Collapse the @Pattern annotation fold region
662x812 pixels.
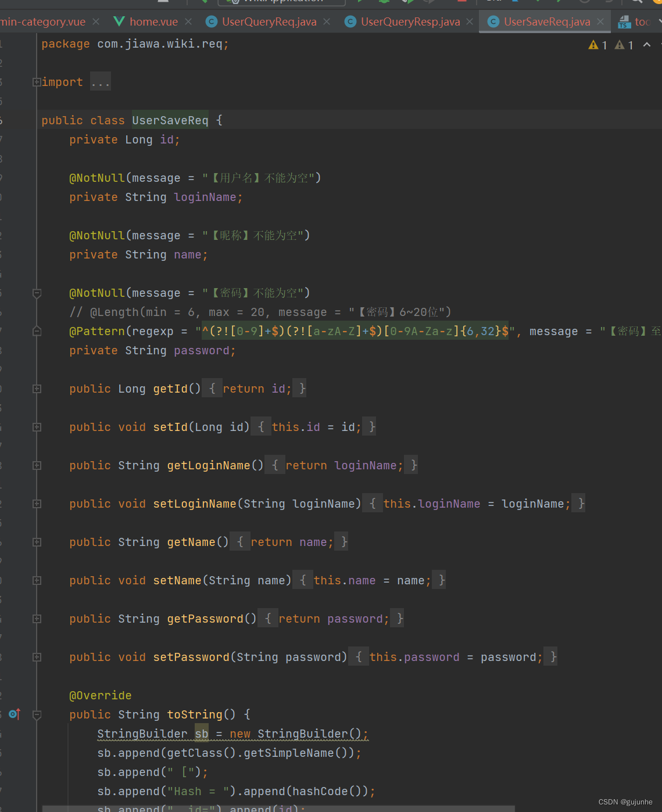37,331
